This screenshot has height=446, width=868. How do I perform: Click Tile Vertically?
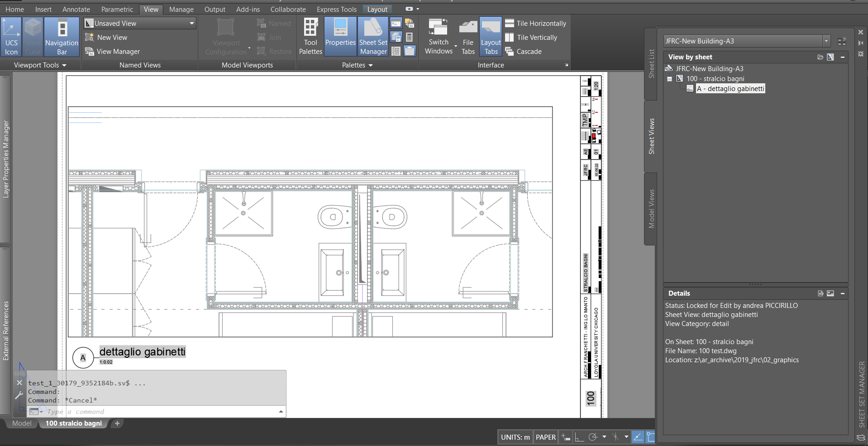coord(531,38)
